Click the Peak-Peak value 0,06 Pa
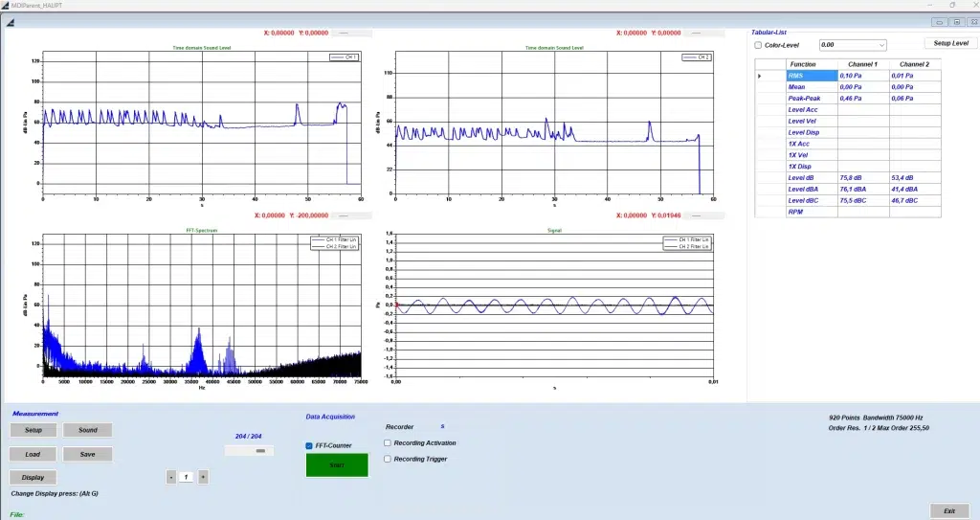The height and width of the screenshot is (520, 980). [x=914, y=99]
